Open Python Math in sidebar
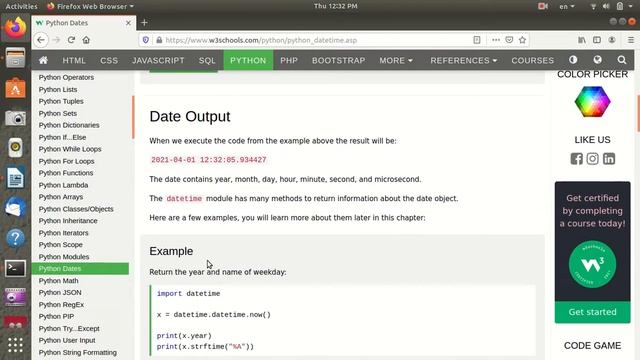Screen dimensions: 640x360 click(x=58, y=280)
